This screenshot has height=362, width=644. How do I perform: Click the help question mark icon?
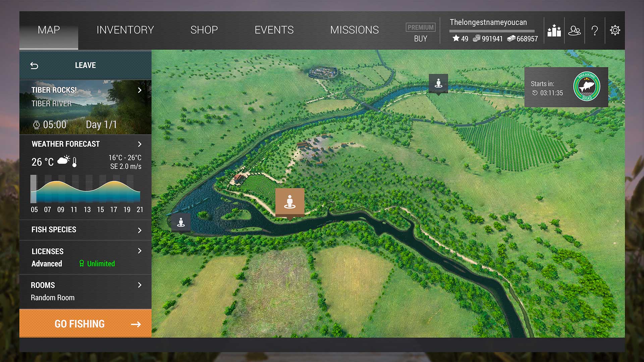595,30
